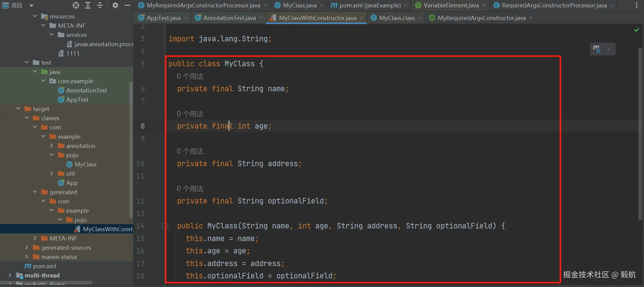Viewport: 644px width, 287px height.
Task: Close the RequiredArgsConstructorProcessor.java tab
Action: [x=612, y=5]
